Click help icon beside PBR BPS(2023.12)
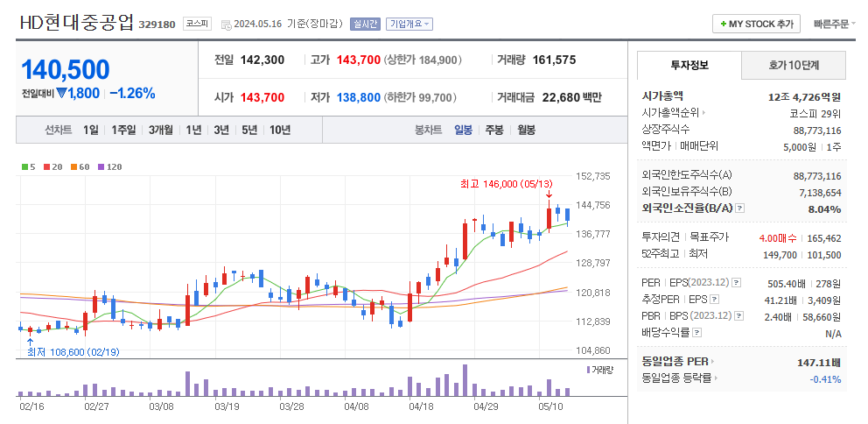This screenshot has height=424, width=868. pyautogui.click(x=739, y=316)
